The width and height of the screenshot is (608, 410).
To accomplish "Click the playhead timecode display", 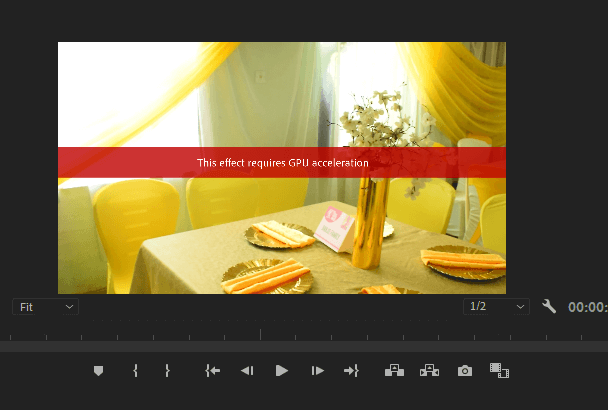I will tap(588, 307).
